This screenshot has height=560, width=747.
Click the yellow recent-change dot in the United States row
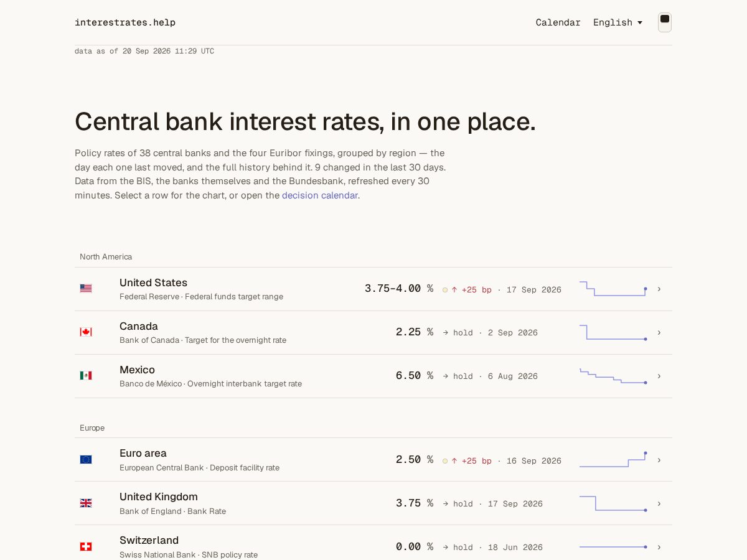445,290
